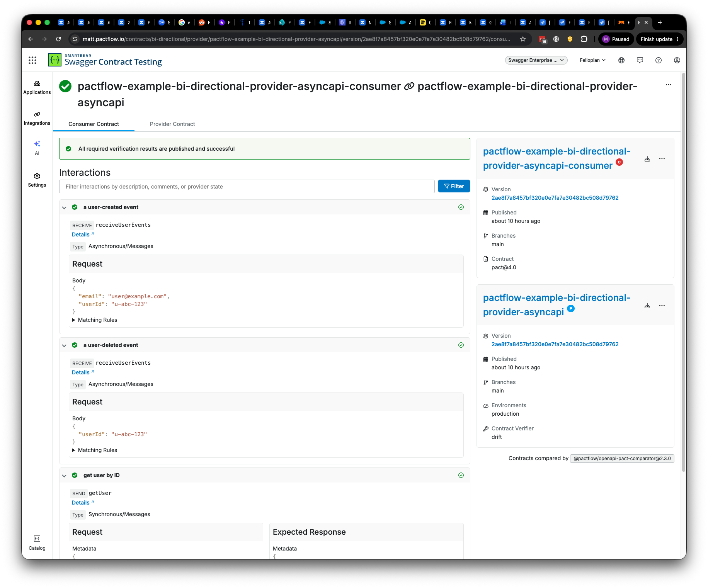Click verification status icon for get user by ID
Screen dimensions: 708x588
[461, 475]
